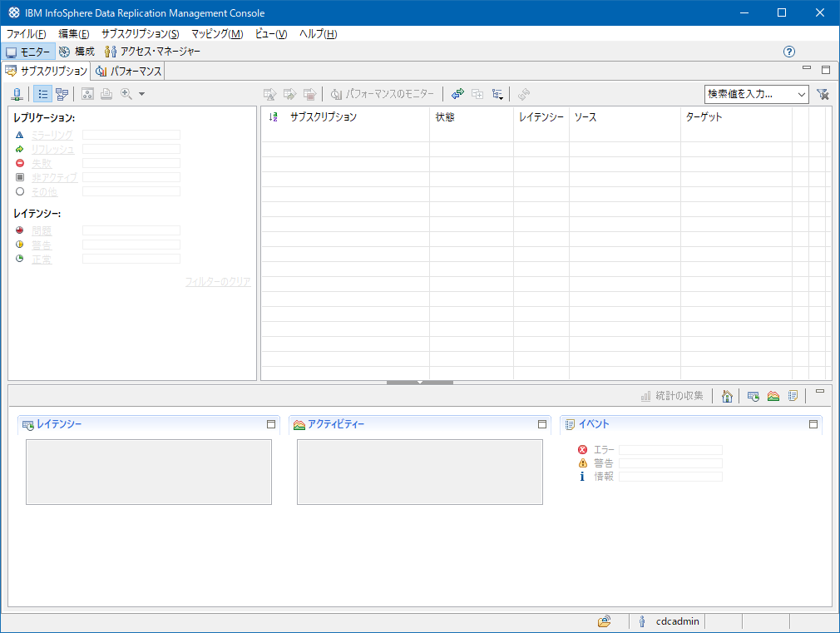Click the 問題 latency filter link
The image size is (840, 633).
[x=42, y=231]
